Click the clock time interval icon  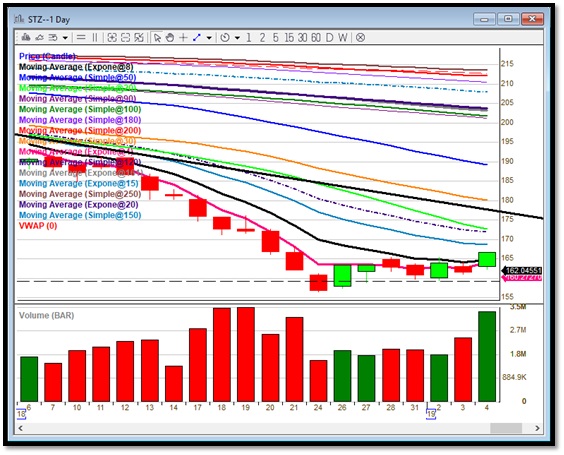point(225,37)
